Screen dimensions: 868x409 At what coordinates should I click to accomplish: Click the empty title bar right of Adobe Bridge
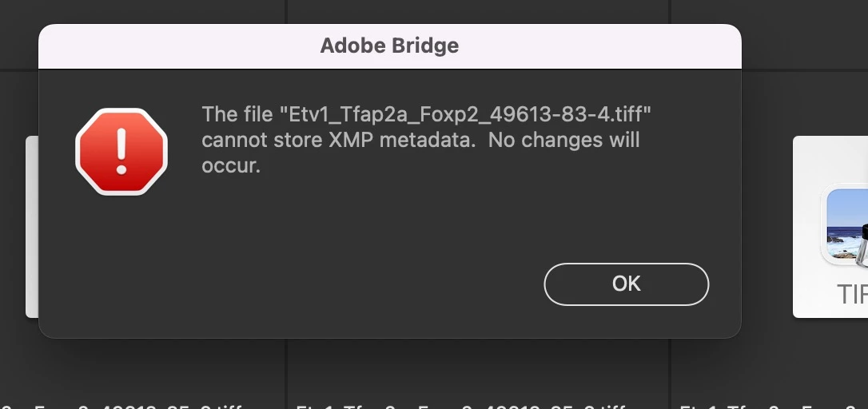(599, 46)
